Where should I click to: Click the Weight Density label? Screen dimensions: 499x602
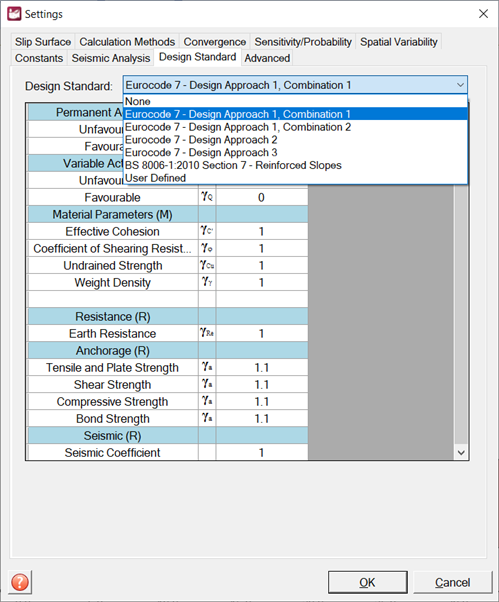point(112,283)
